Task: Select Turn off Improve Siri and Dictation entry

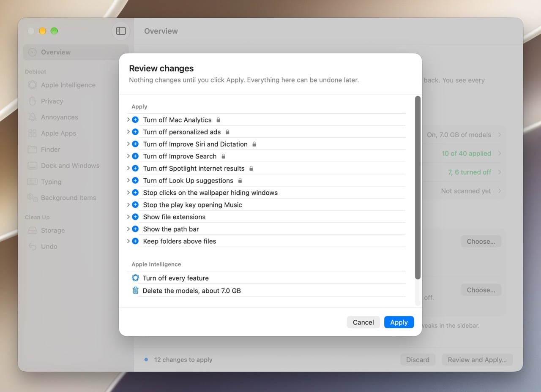Action: tap(266, 144)
